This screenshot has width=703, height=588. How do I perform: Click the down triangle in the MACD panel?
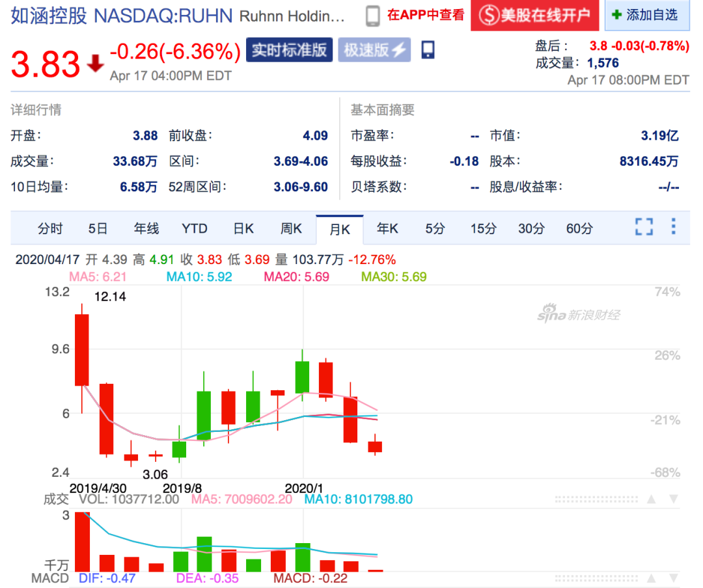tap(674, 578)
